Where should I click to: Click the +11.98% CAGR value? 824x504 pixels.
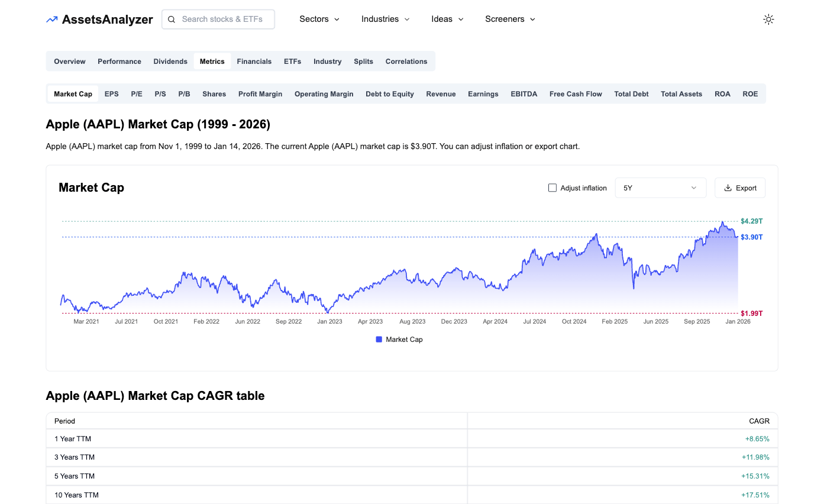[755, 457]
